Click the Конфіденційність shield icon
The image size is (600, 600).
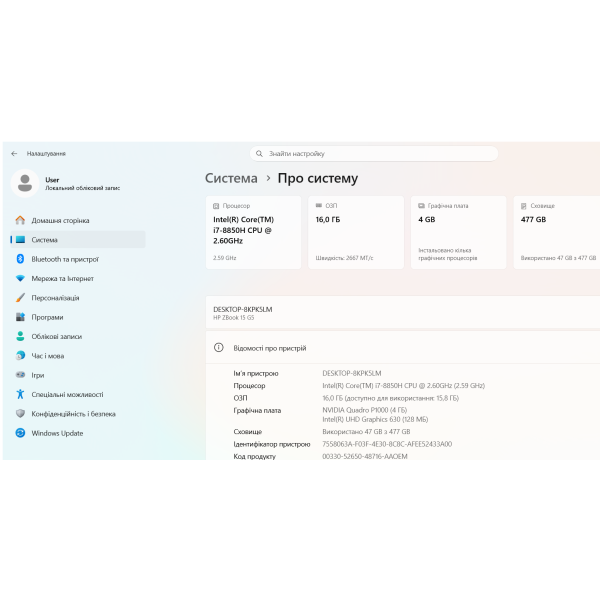pos(20,413)
